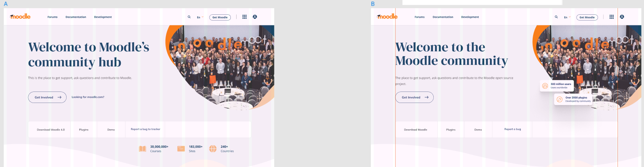Open the En language dropdown in frame A
Screen dimensions: 644x167
click(200, 17)
